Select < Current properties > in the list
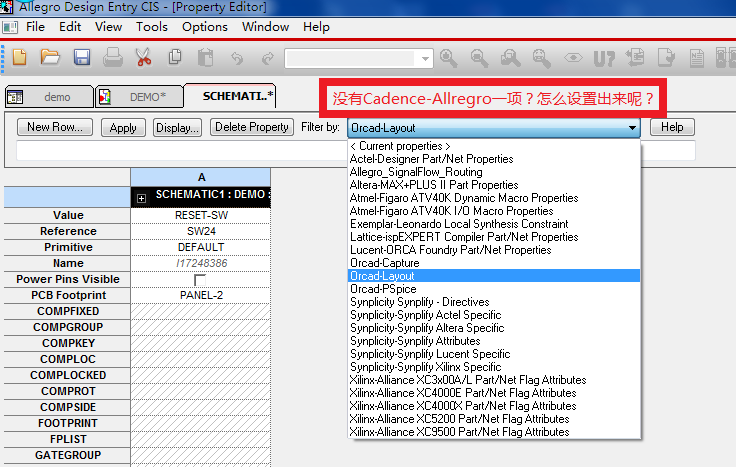This screenshot has width=736, height=467. coord(494,146)
